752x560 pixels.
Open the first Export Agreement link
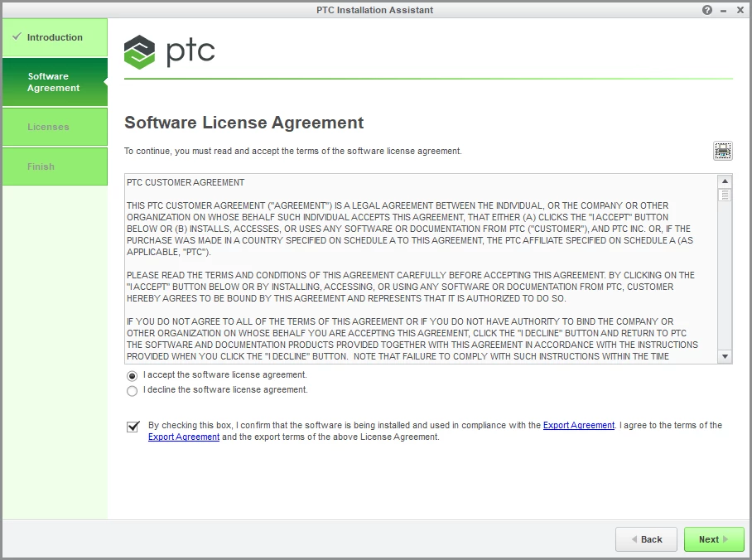click(578, 425)
